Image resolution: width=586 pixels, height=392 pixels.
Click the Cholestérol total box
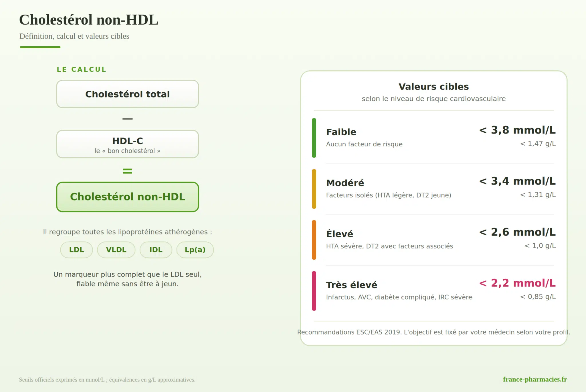[127, 94]
